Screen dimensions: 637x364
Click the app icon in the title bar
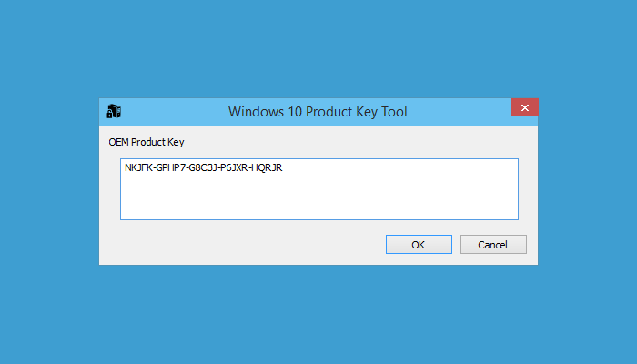point(114,112)
